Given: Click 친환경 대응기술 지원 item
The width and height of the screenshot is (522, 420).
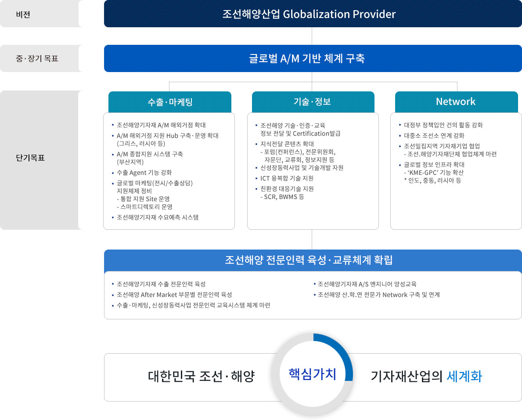Looking at the screenshot, I should point(287,189).
